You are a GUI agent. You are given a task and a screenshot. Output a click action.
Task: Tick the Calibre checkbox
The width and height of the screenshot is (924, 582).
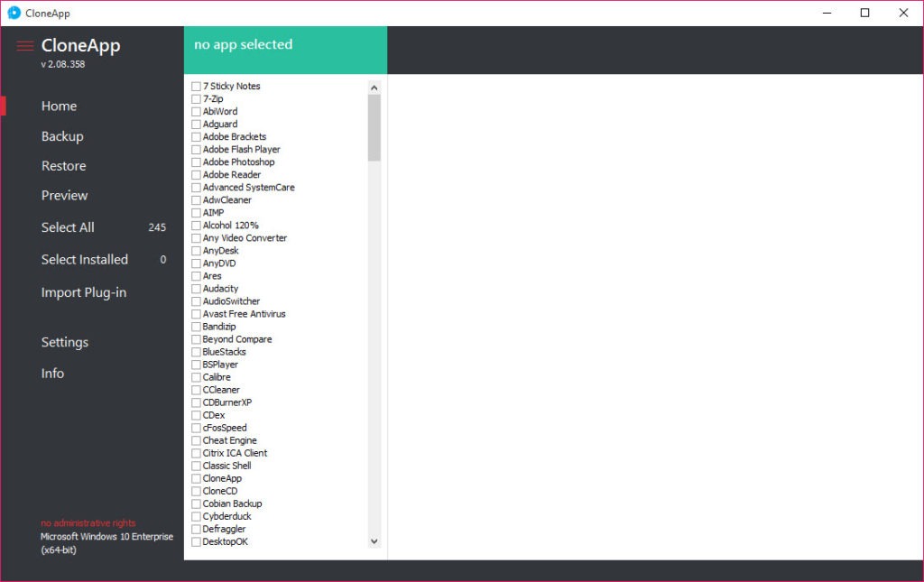coord(196,377)
